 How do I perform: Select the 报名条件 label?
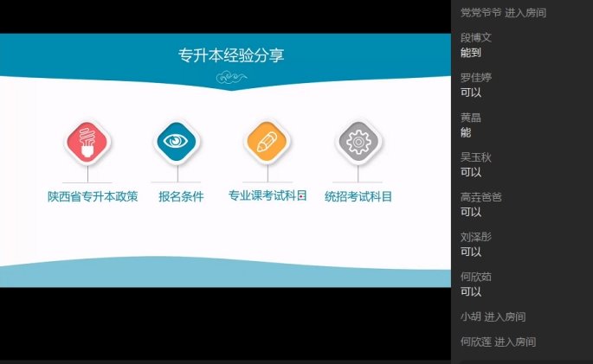[x=181, y=196]
